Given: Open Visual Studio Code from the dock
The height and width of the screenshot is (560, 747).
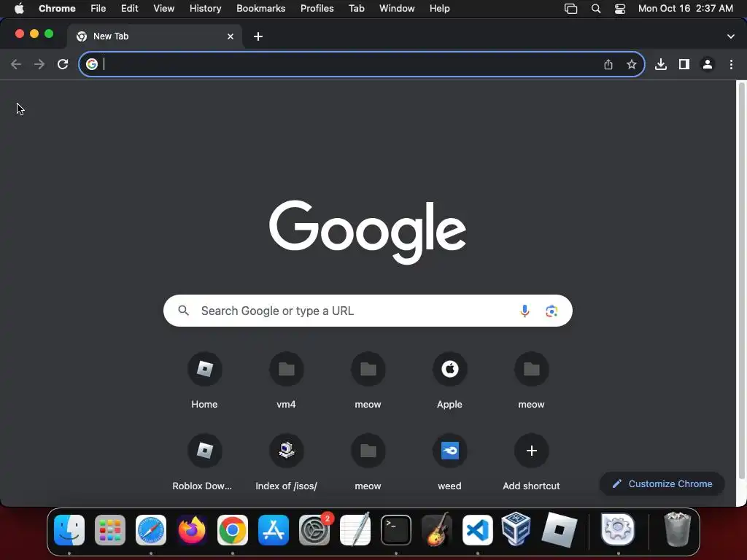Looking at the screenshot, I should pyautogui.click(x=477, y=530).
